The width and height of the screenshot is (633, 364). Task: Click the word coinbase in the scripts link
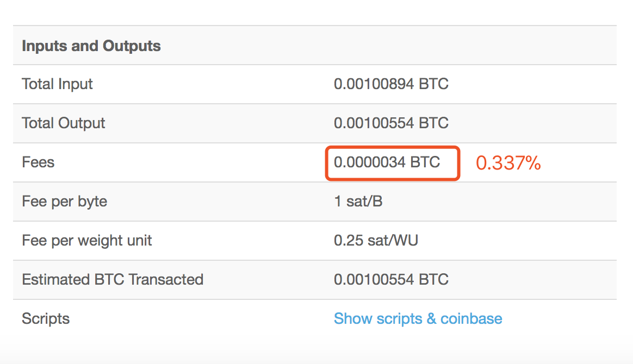pyautogui.click(x=471, y=318)
